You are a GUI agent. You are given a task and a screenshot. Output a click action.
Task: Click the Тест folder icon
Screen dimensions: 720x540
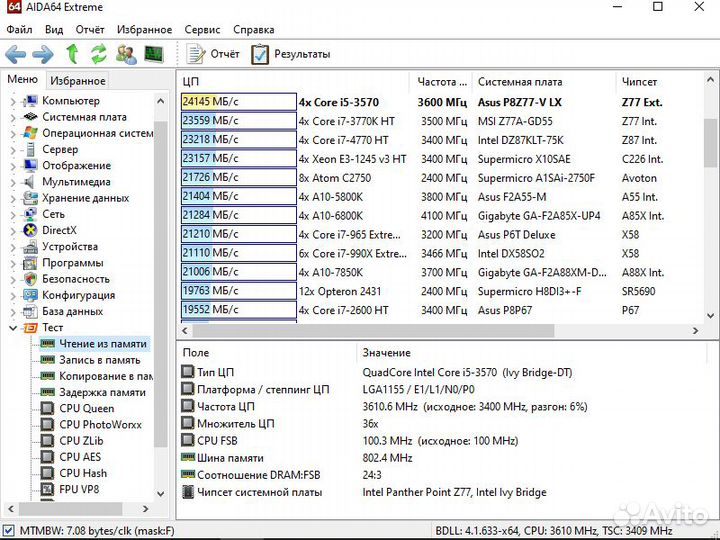[30, 327]
